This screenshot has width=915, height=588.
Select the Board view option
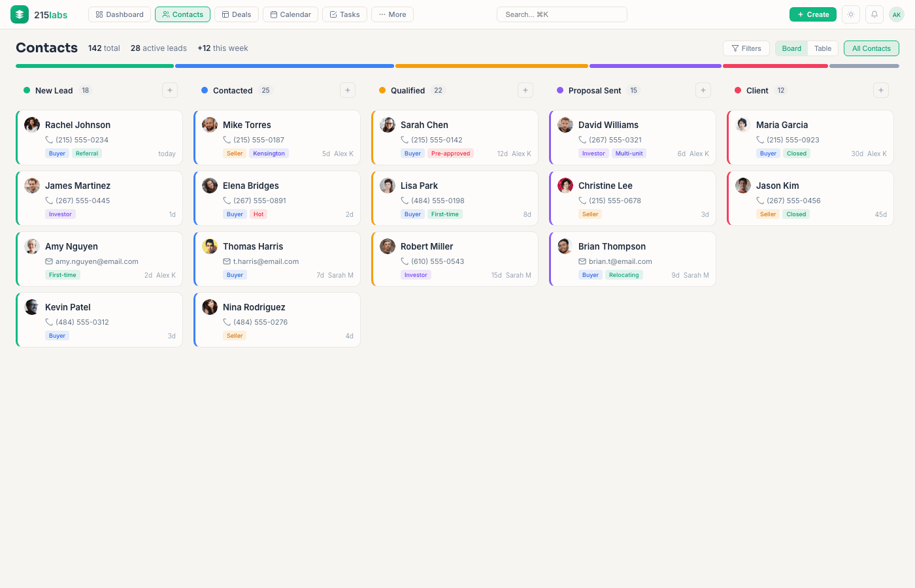(x=791, y=48)
